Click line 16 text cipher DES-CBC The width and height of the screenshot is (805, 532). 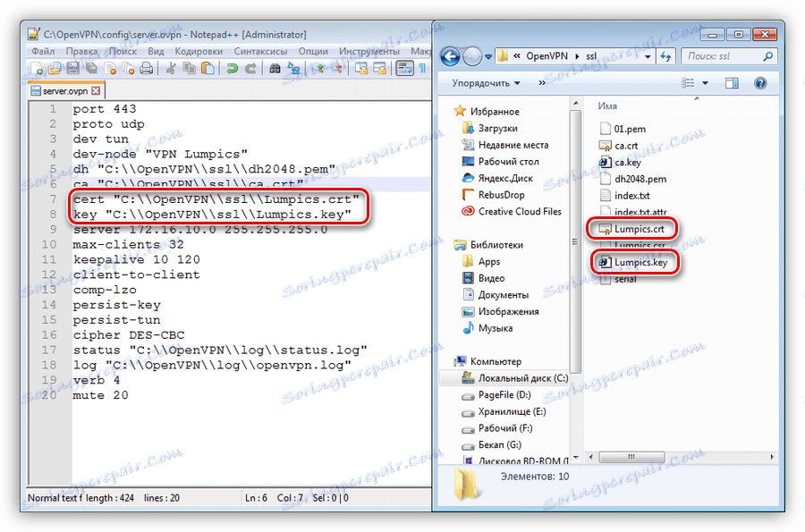pos(128,335)
